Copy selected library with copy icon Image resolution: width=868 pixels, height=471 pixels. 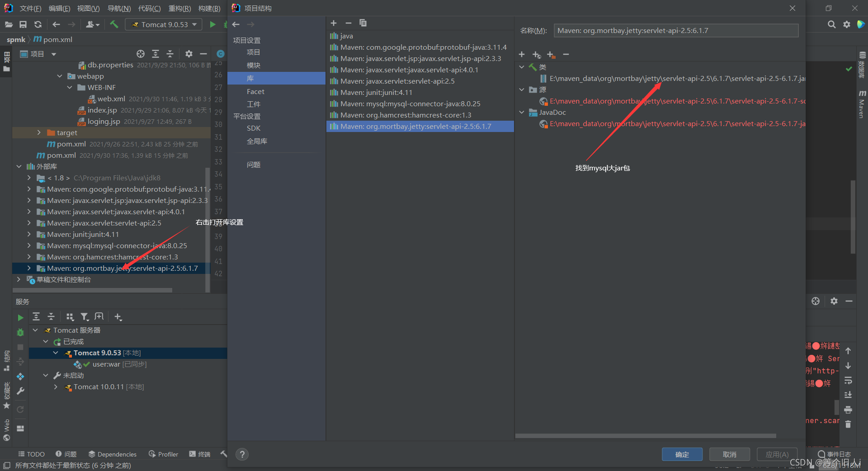pos(363,23)
